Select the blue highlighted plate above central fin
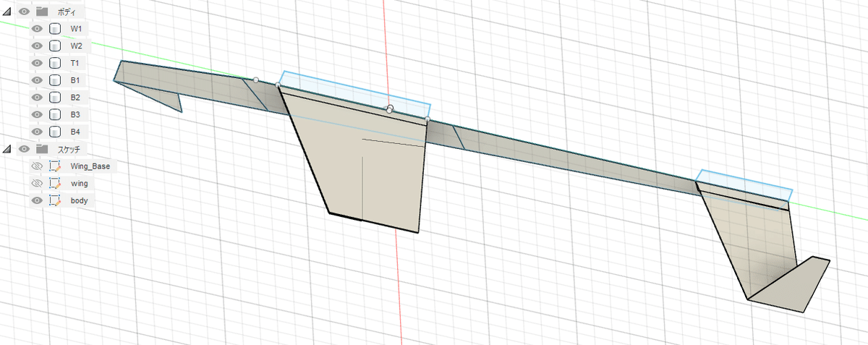868x345 pixels. click(354, 94)
